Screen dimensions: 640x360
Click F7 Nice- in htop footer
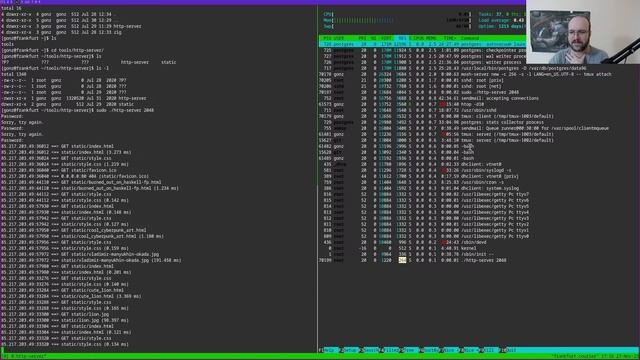pyautogui.click(x=449, y=350)
